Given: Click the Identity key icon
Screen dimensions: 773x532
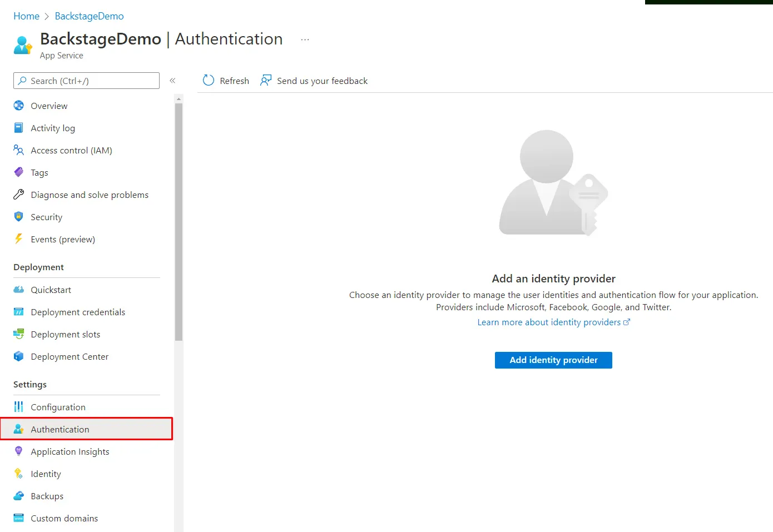Looking at the screenshot, I should (19, 474).
